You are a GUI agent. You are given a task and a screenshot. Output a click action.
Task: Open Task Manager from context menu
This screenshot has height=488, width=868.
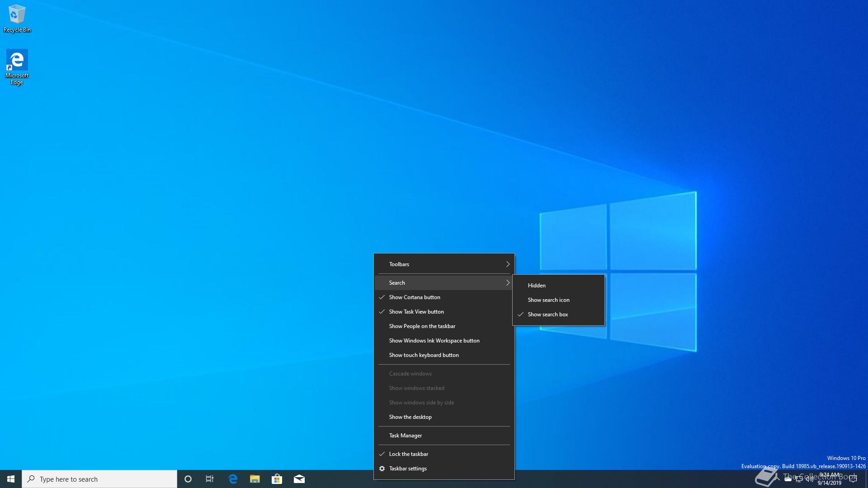[x=444, y=436]
